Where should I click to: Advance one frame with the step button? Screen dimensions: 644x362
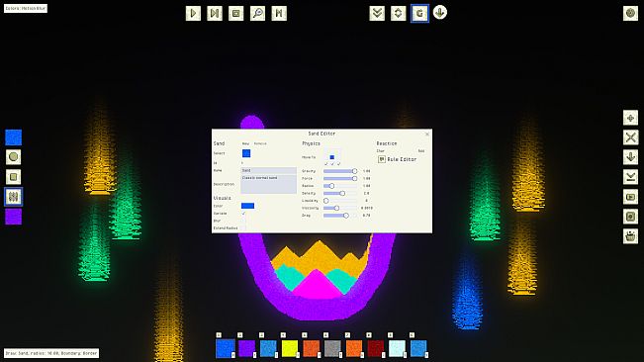[x=215, y=13]
